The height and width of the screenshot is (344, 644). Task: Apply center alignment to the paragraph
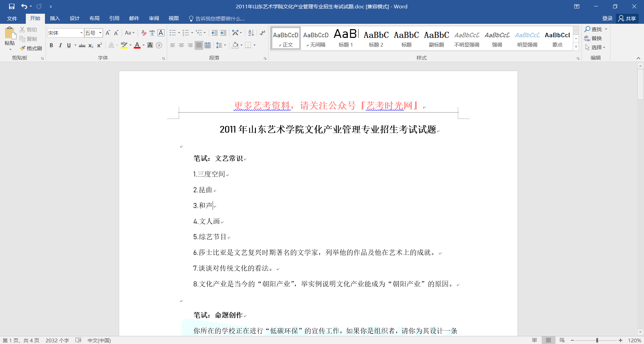(x=181, y=45)
